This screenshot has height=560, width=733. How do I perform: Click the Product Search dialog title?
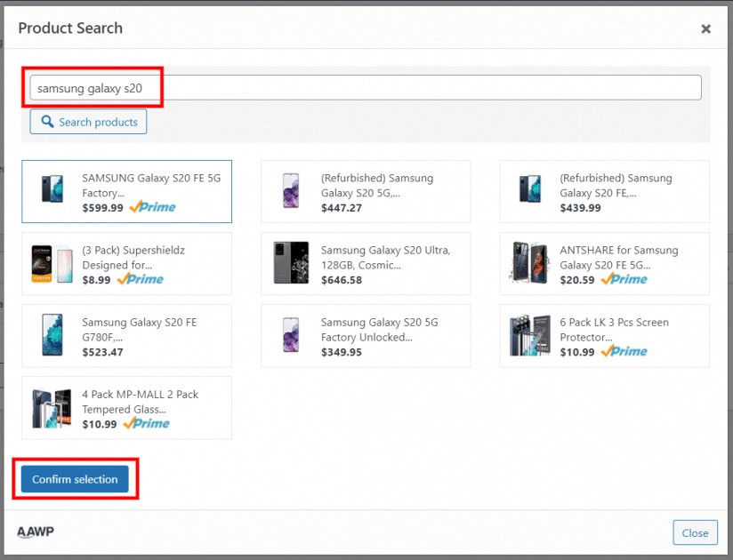[x=70, y=28]
